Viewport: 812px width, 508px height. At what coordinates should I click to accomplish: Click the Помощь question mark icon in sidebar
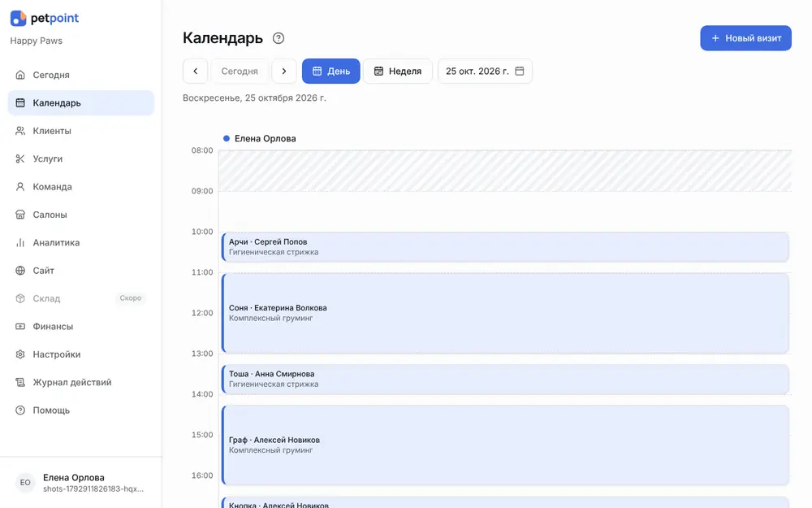click(x=20, y=410)
